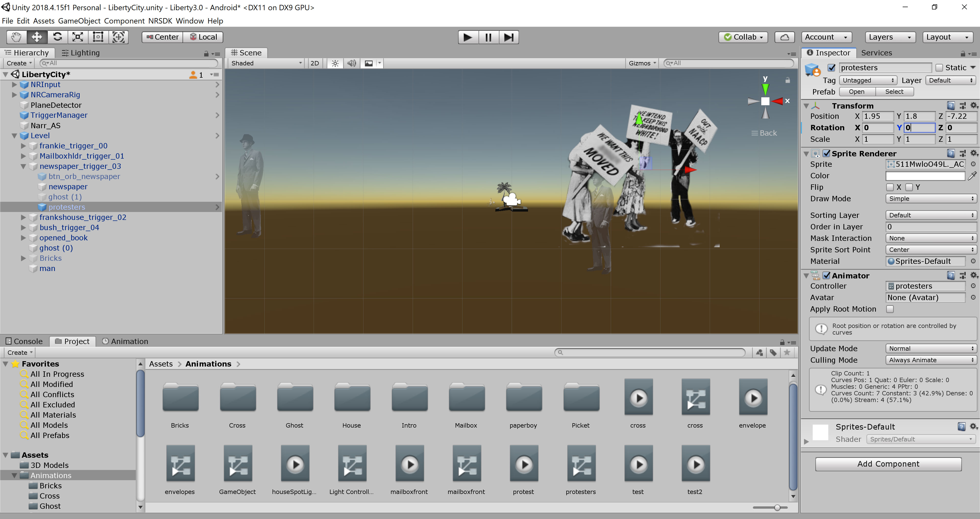Toggle scene lighting sun icon
Viewport: 980px width, 519px height.
[335, 63]
